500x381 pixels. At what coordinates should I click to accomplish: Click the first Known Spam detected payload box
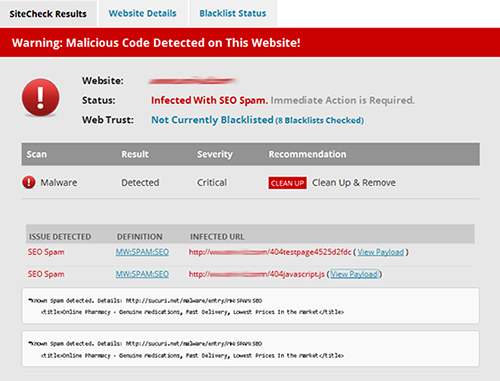coord(251,306)
